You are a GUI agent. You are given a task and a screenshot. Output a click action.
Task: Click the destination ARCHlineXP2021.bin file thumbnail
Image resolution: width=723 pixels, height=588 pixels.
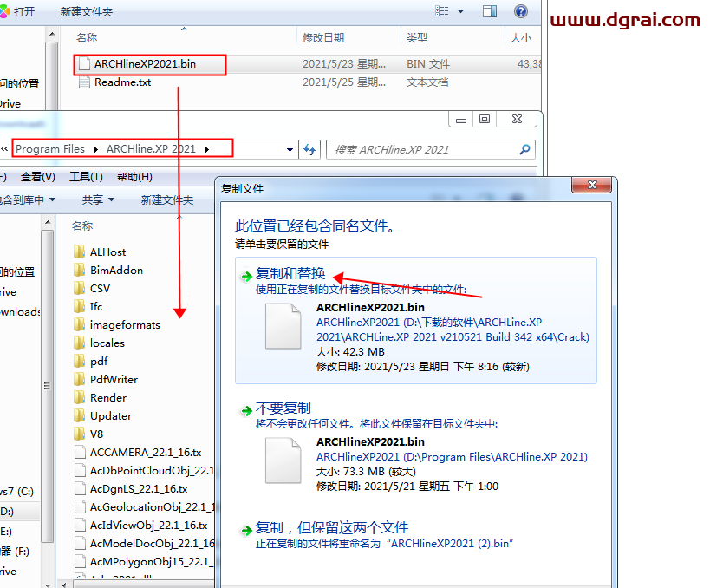click(x=283, y=461)
